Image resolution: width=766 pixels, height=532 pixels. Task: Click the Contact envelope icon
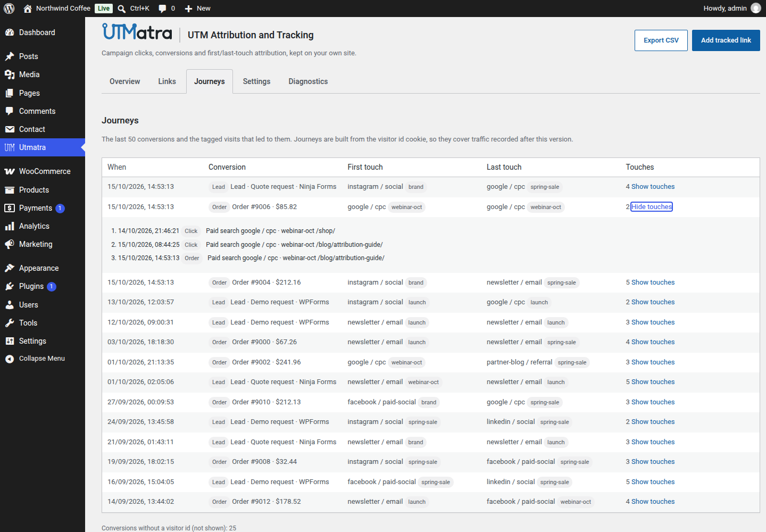10,129
